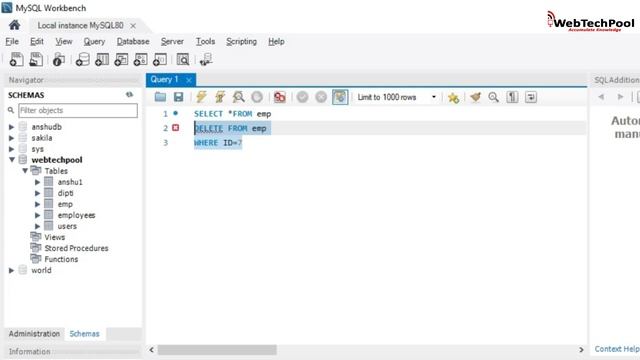Open SQL script file toolbar icon
This screenshot has width=640, height=360.
pos(36,60)
